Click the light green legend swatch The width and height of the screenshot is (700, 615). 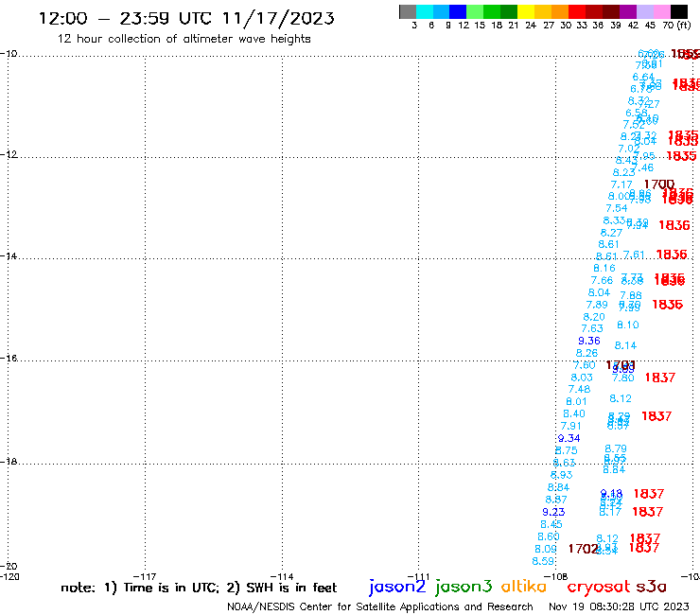point(475,11)
